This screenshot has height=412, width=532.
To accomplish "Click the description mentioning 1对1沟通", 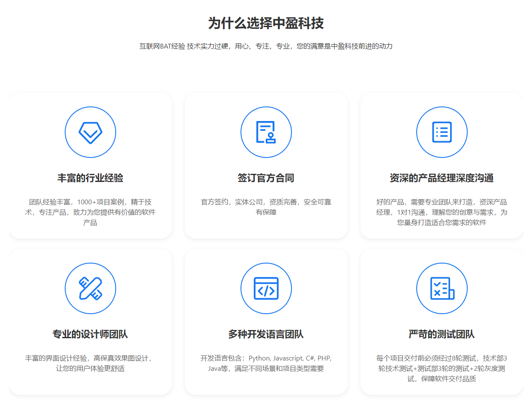I will pos(442,212).
